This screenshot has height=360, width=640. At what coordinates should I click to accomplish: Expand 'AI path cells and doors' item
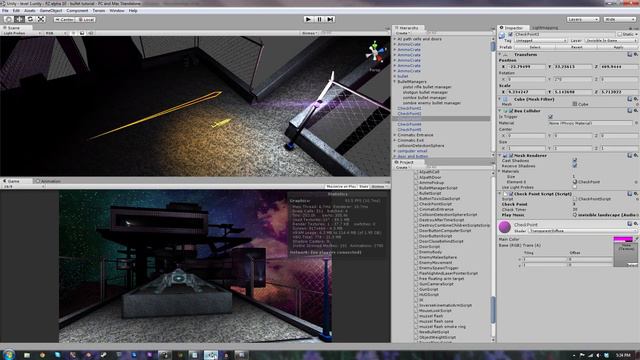(395, 39)
